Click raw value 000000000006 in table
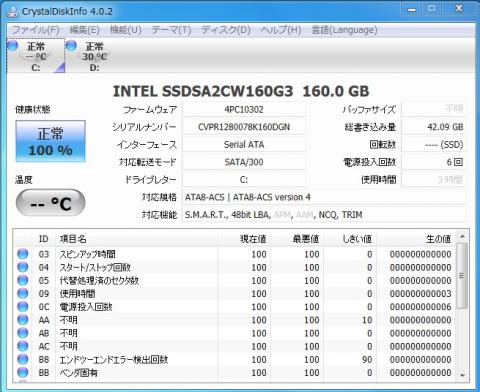 [421, 307]
